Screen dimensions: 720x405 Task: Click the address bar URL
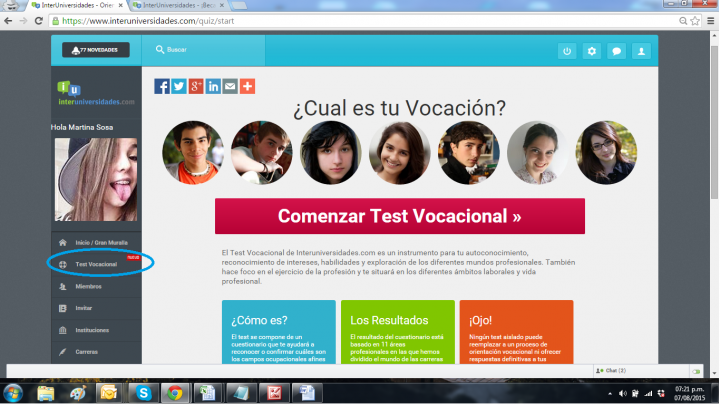[148, 21]
